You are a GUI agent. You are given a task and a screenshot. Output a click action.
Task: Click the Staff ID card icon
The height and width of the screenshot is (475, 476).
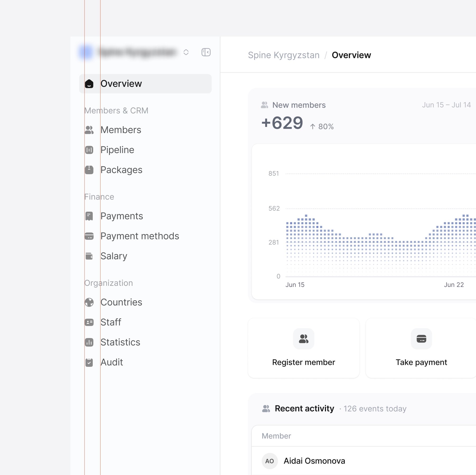[89, 322]
